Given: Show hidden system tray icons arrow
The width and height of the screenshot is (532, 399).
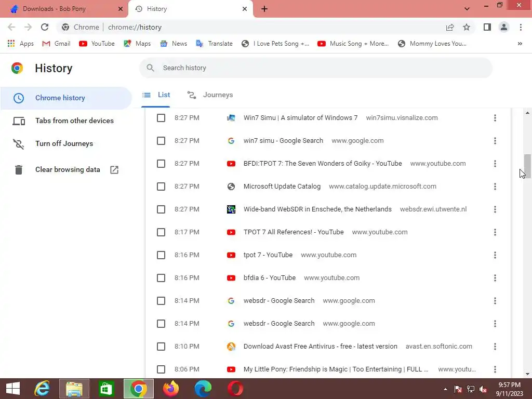Looking at the screenshot, I should click(x=445, y=389).
